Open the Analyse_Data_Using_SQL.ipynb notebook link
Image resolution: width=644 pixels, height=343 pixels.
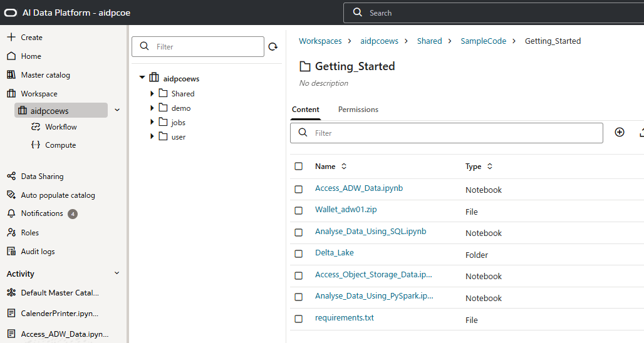370,232
